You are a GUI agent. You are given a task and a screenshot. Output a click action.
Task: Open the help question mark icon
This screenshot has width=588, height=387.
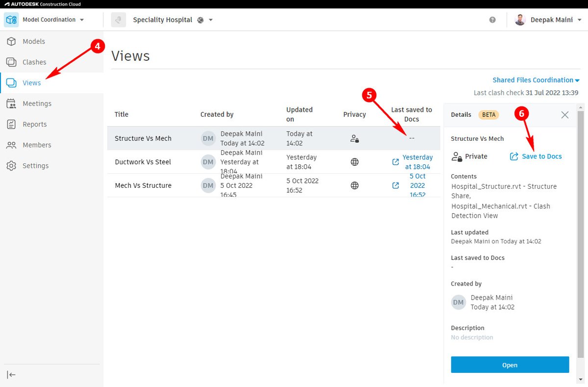(492, 20)
